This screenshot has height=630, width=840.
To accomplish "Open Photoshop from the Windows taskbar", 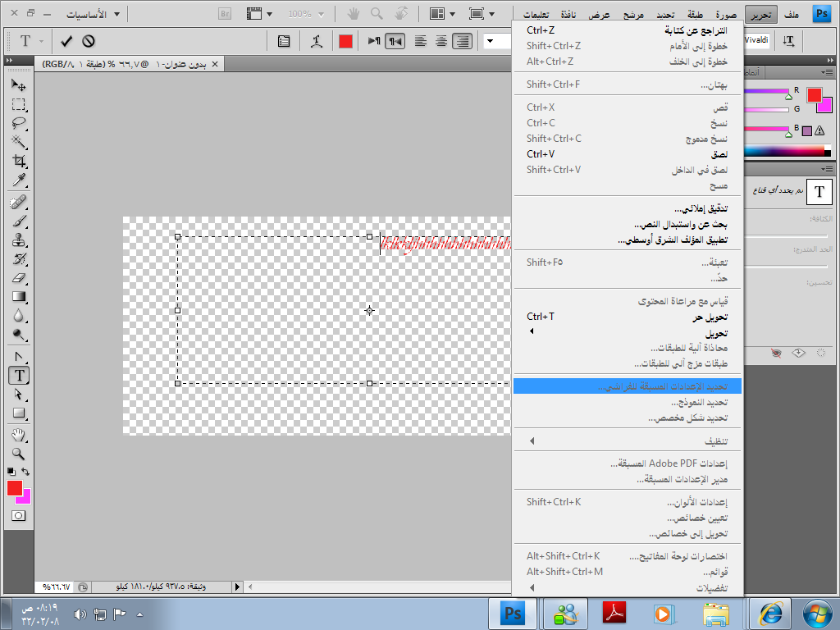I will click(x=514, y=613).
